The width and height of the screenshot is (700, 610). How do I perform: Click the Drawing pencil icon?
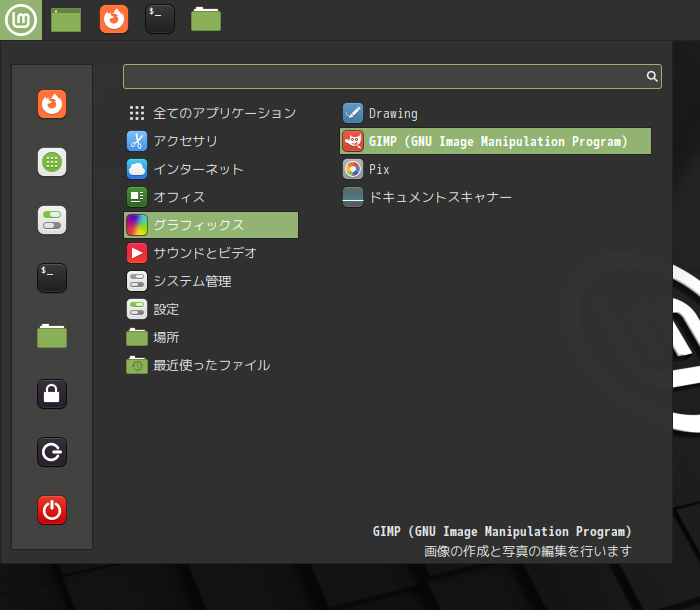[353, 113]
